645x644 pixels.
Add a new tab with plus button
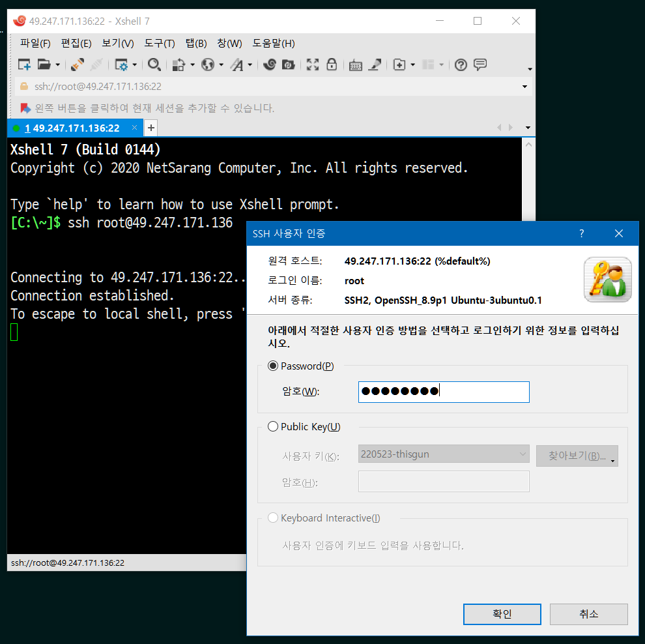coord(150,128)
